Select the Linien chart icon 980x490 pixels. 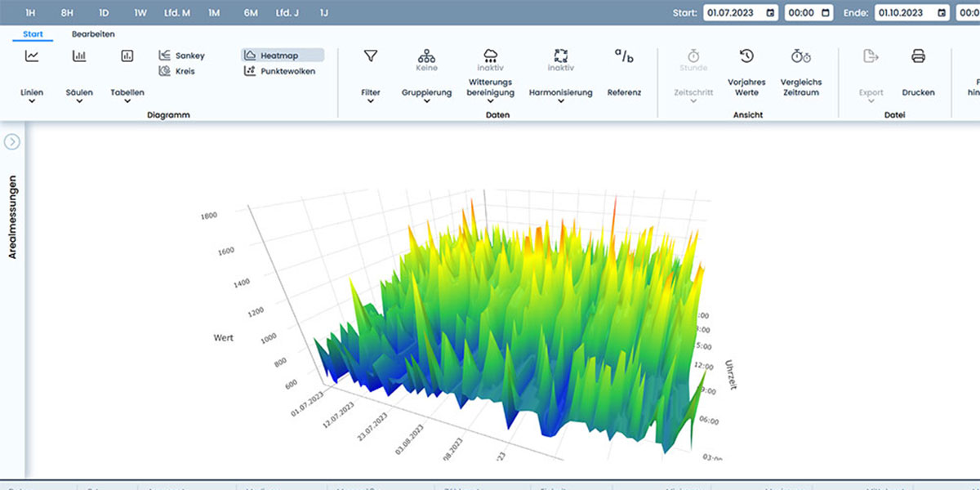point(32,56)
